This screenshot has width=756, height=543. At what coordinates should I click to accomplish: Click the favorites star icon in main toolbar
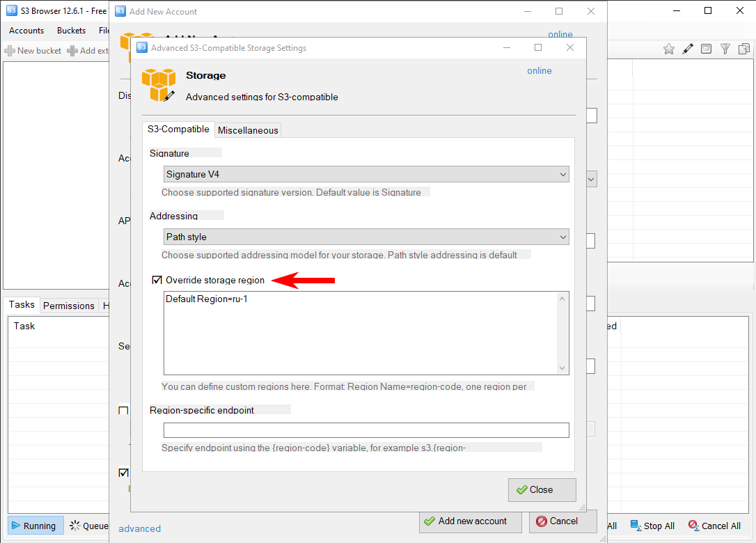669,49
